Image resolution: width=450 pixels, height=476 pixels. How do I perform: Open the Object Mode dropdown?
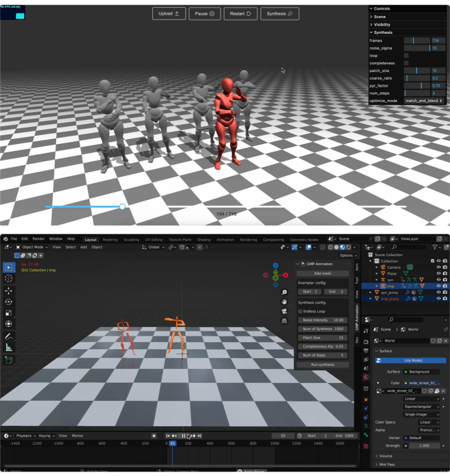pyautogui.click(x=32, y=247)
